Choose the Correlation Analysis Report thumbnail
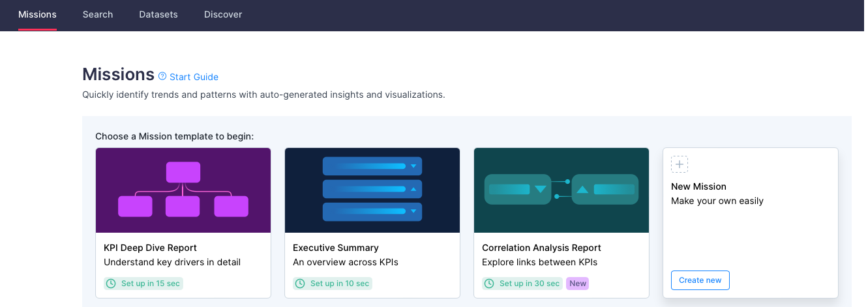868x307 pixels. tap(561, 190)
